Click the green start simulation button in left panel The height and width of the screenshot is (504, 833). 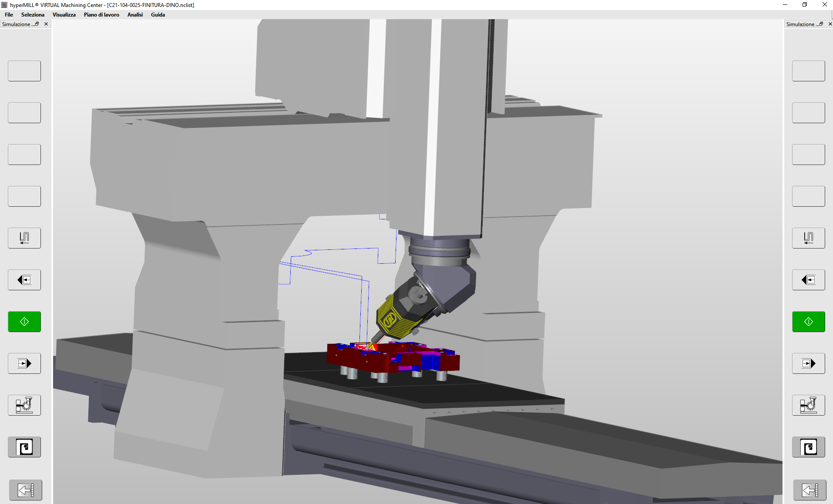tap(24, 322)
